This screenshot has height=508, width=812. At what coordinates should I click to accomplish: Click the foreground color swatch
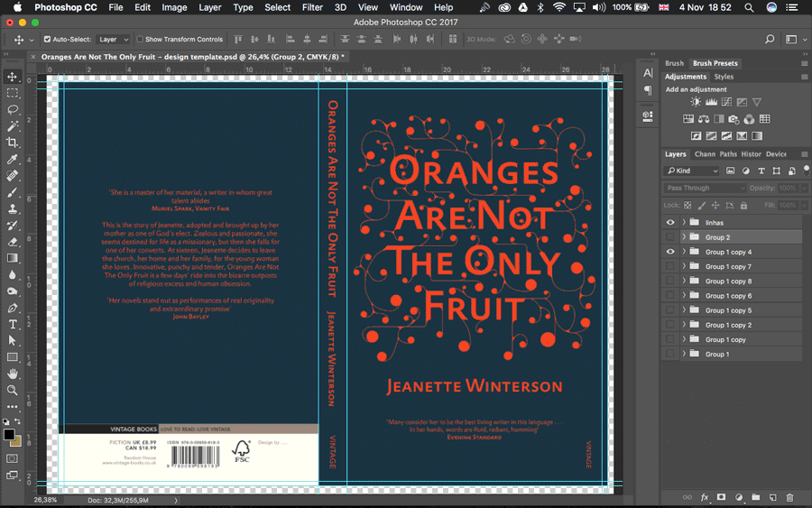(9, 435)
